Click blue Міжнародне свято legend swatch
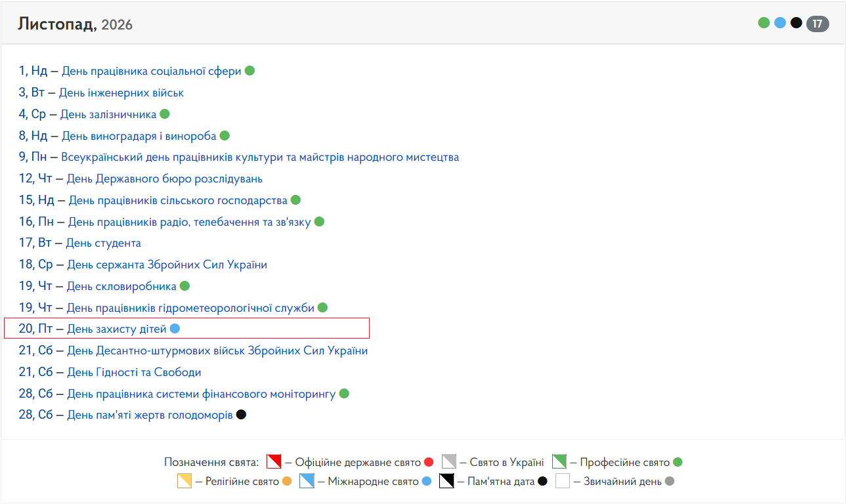 307,481
